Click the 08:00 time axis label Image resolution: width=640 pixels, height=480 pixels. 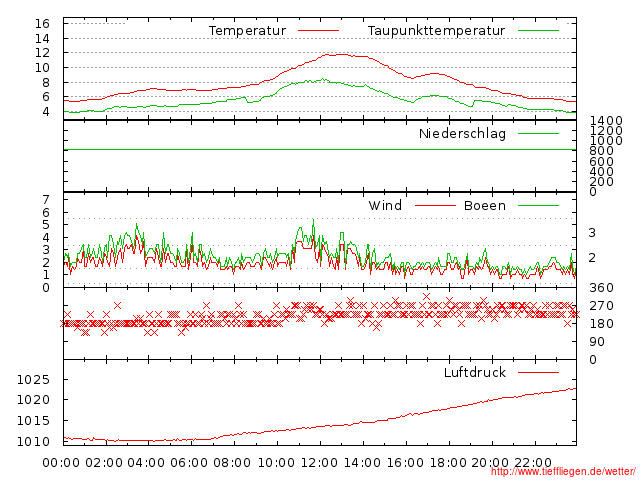pyautogui.click(x=232, y=463)
